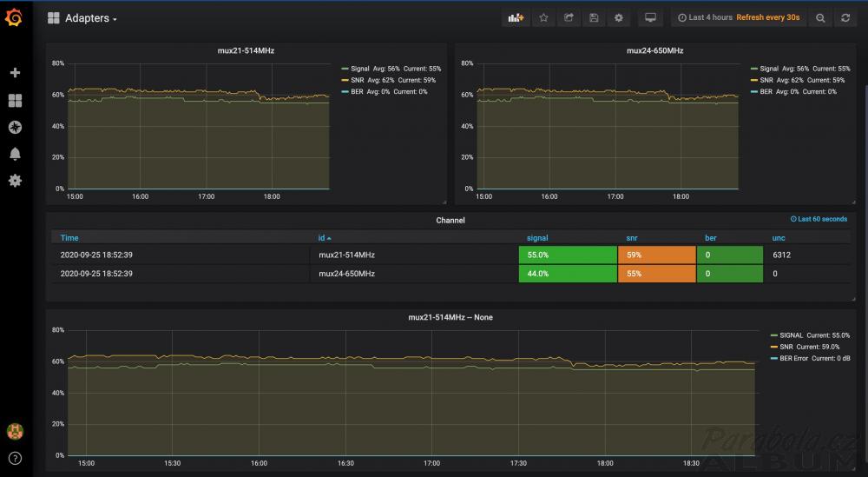Viewport: 868px width, 477px height.
Task: Open dashboard settings gear in top bar
Action: coord(618,17)
